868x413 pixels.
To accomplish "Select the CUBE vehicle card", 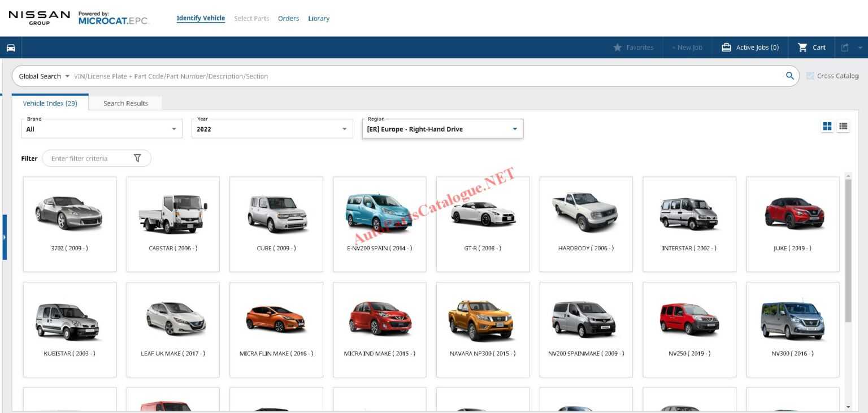I will pos(276,224).
